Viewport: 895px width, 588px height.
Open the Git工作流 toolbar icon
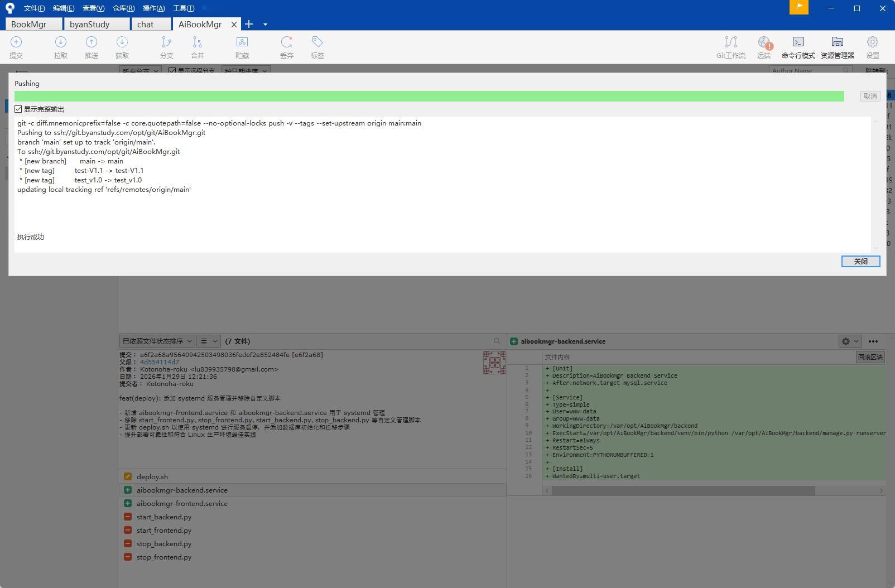731,47
